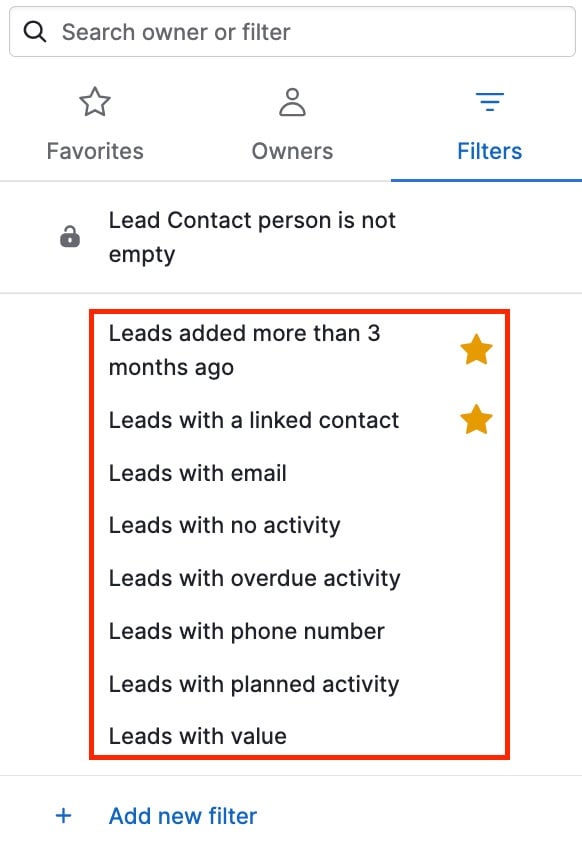This screenshot has height=850, width=582.
Task: Select the Lead Contact person is not empty filter
Action: point(252,236)
